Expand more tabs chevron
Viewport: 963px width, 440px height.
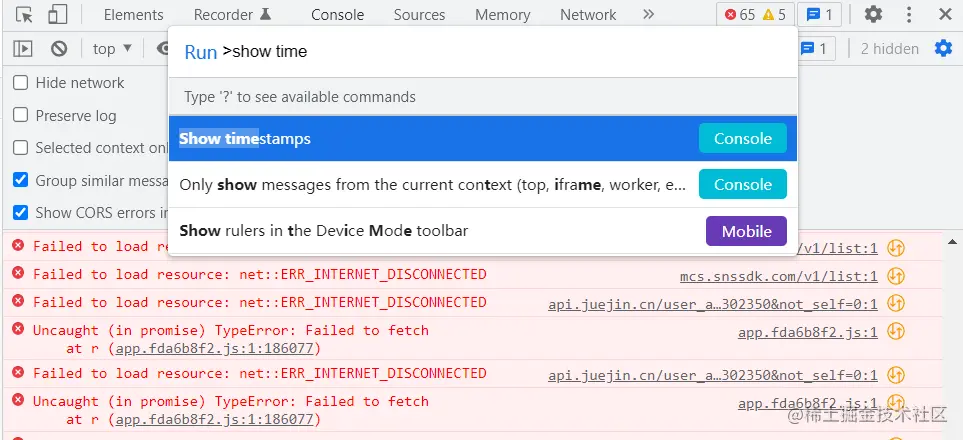(x=648, y=14)
